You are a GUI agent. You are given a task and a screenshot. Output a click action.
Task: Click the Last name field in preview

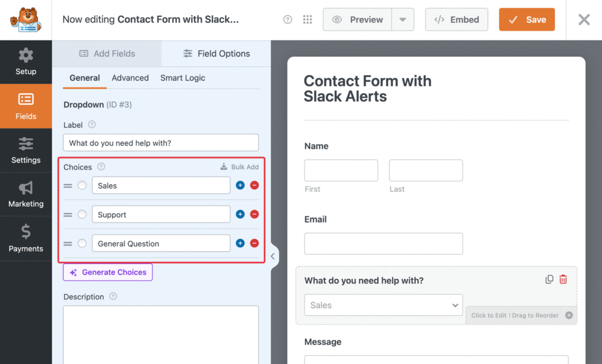click(x=426, y=170)
